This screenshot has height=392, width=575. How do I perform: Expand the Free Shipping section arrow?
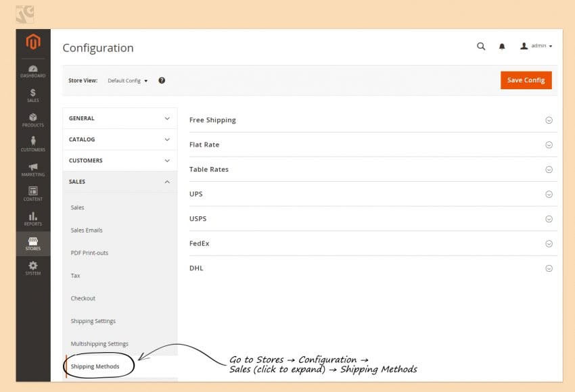pos(549,120)
